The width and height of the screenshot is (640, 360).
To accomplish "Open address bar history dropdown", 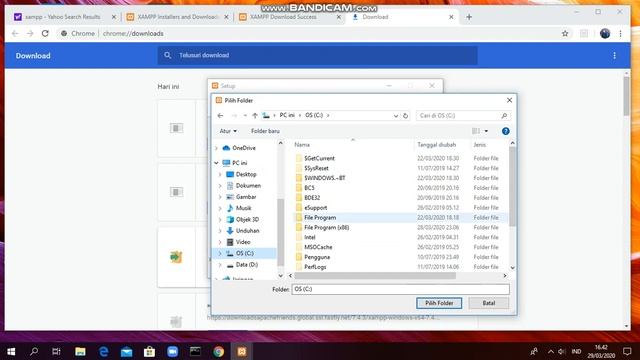I will 396,116.
